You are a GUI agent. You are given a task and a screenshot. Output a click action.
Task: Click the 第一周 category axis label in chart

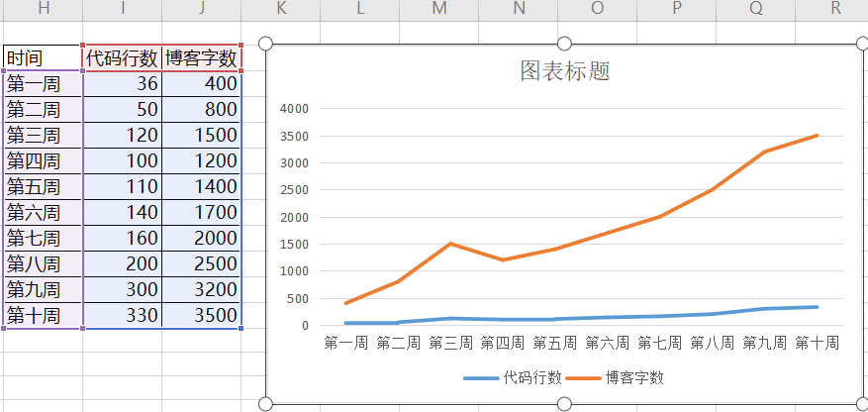coord(346,344)
